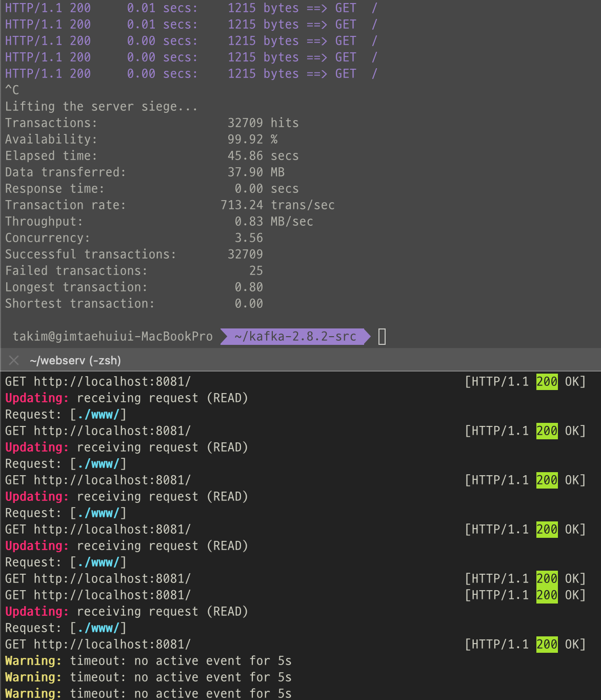This screenshot has height=700, width=601.
Task: Click the 'Transactions:' label
Action: coord(51,123)
